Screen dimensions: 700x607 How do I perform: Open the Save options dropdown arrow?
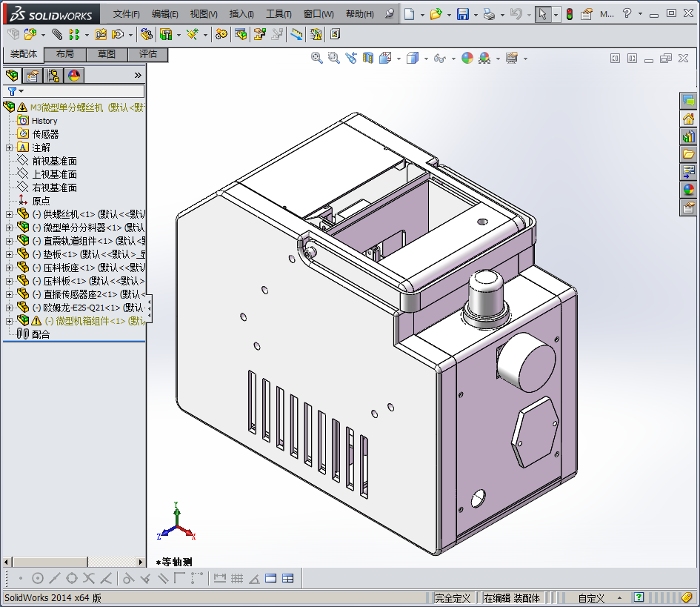(475, 14)
